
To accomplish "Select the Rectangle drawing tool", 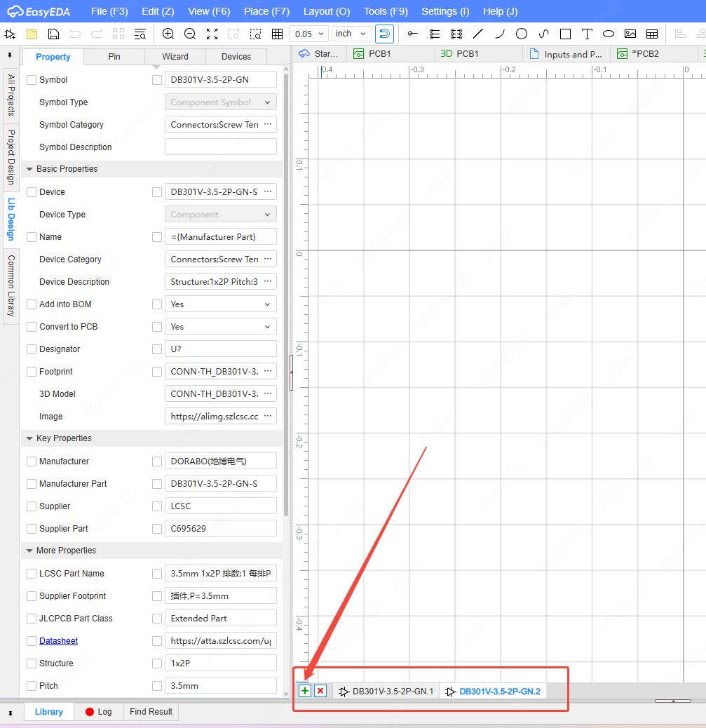I will [x=565, y=34].
